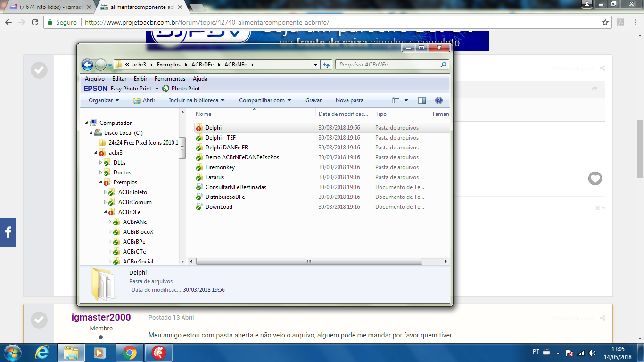The height and width of the screenshot is (362, 644).
Task: Select the DistribuicaoDFe document
Action: 225,197
